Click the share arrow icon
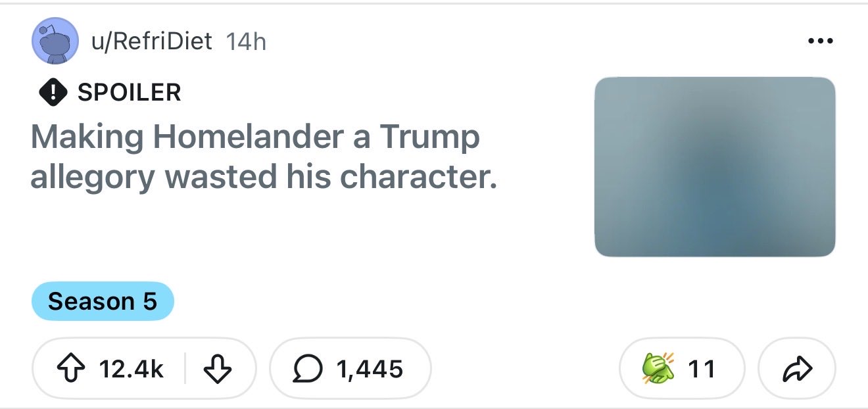The image size is (868, 409). [x=797, y=368]
